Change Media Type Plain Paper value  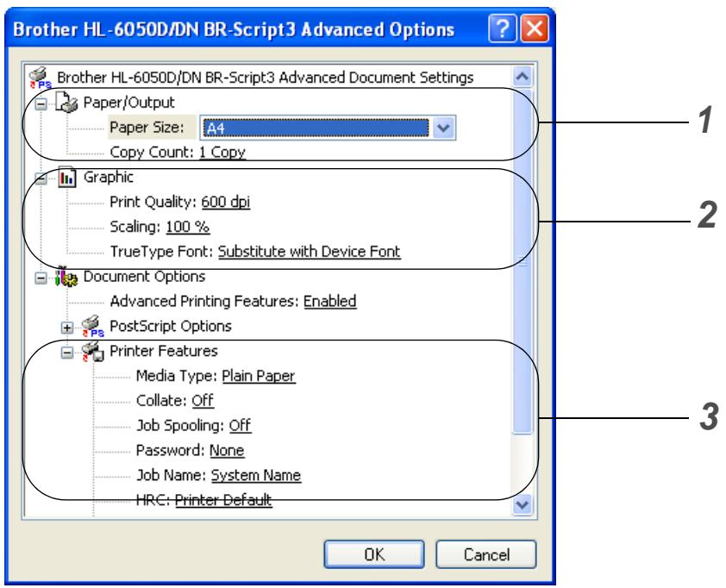[x=259, y=376]
